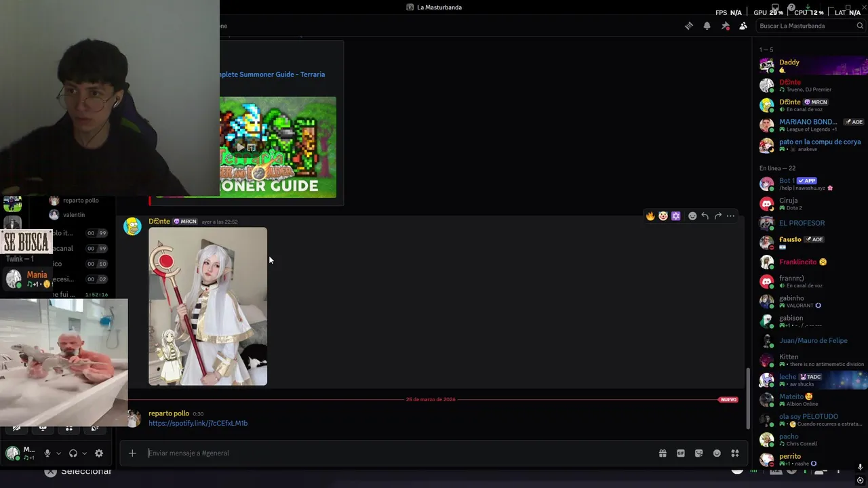Click the inbox icon in title bar

775,7
